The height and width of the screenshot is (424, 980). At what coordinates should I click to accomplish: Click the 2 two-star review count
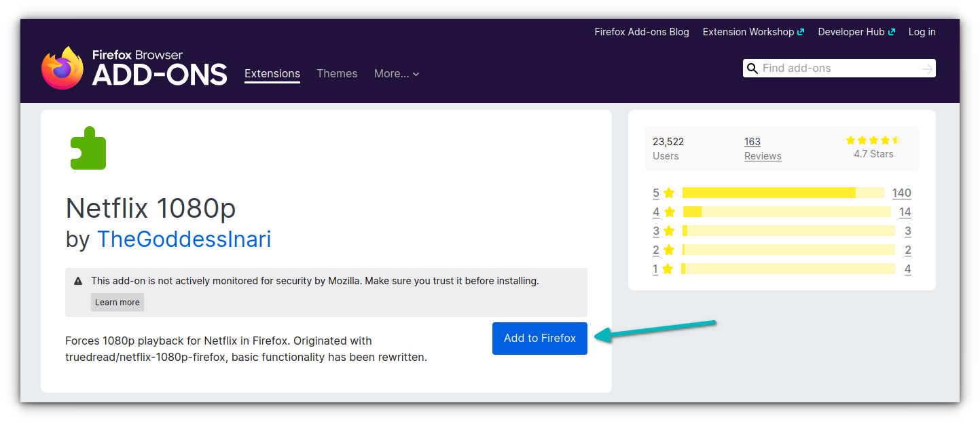(x=908, y=250)
